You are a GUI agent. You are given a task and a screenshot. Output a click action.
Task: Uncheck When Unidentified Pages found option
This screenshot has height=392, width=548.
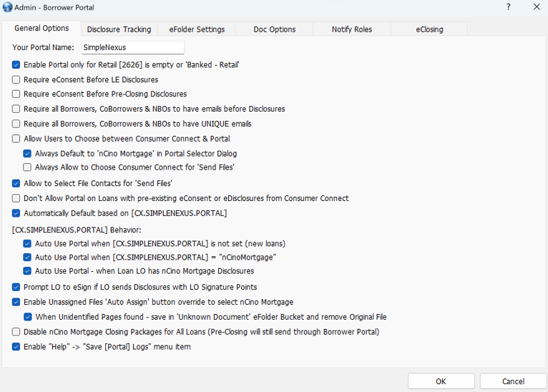coord(28,317)
